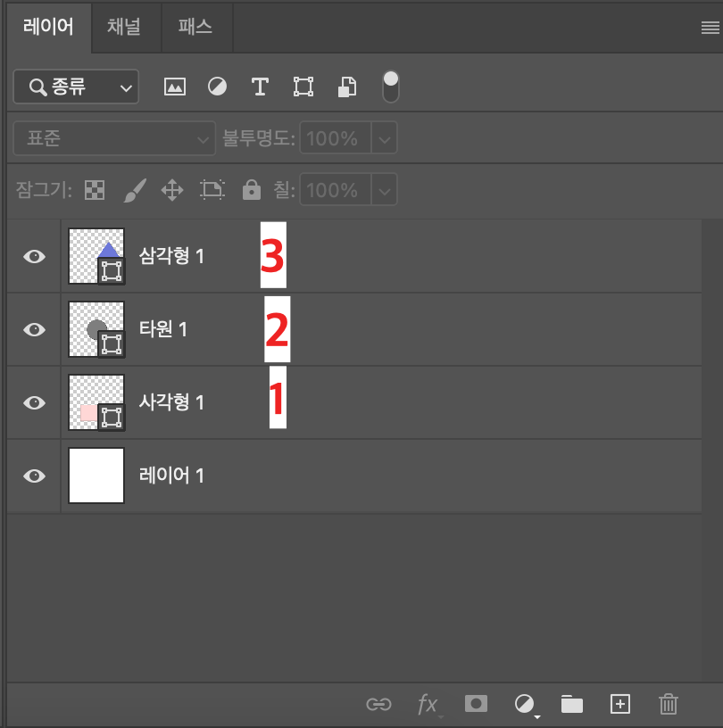
Task: Open the fill percentage dropdown
Action: click(x=384, y=189)
